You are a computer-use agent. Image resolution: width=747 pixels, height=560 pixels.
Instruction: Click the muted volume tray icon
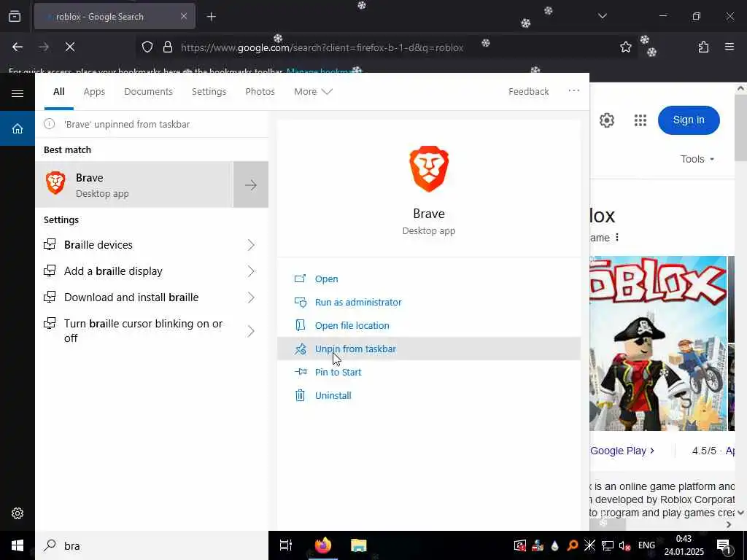[x=625, y=545]
